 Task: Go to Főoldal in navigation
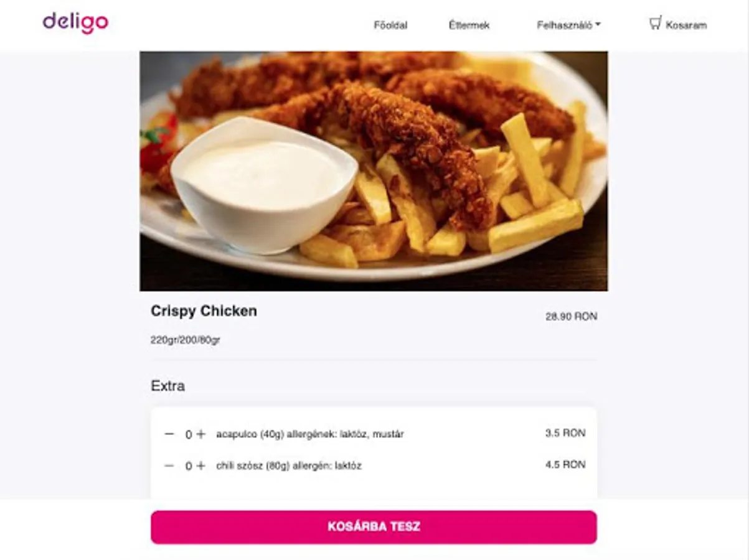pyautogui.click(x=390, y=26)
